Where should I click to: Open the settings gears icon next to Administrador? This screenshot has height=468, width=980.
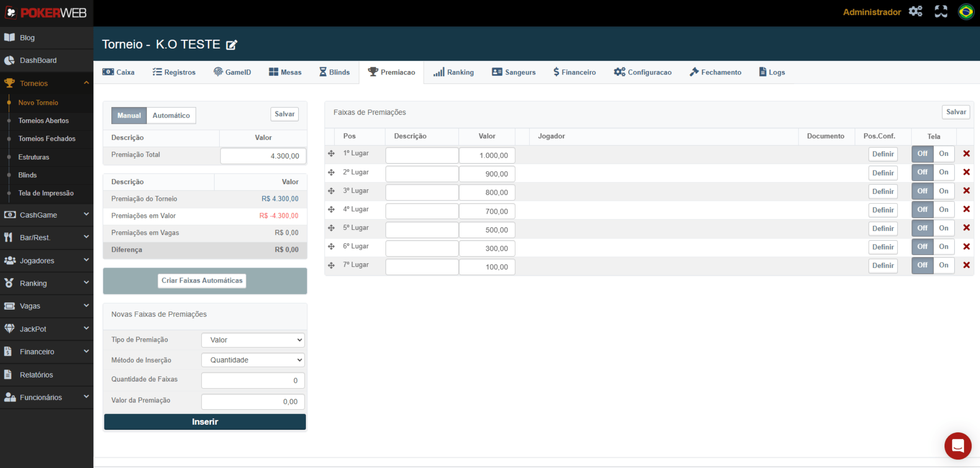click(915, 12)
